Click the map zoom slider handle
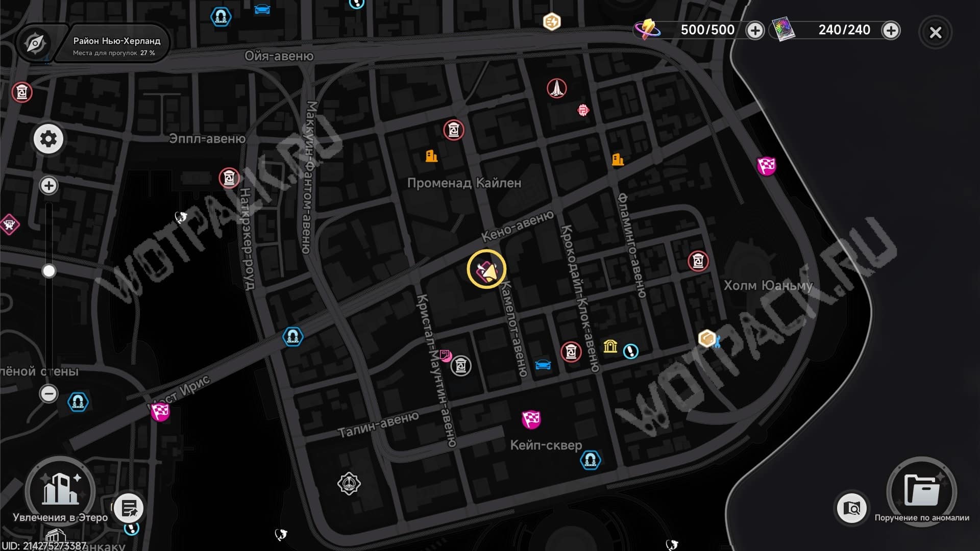 tap(49, 271)
